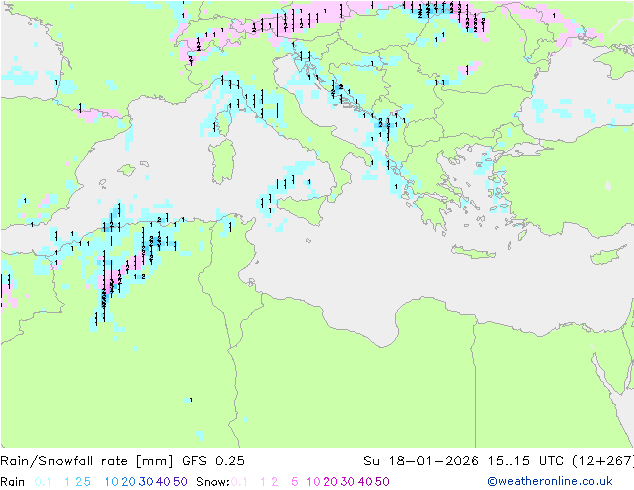The width and height of the screenshot is (634, 490).
Task: Click the "Rain" legend label
Action: [13, 482]
